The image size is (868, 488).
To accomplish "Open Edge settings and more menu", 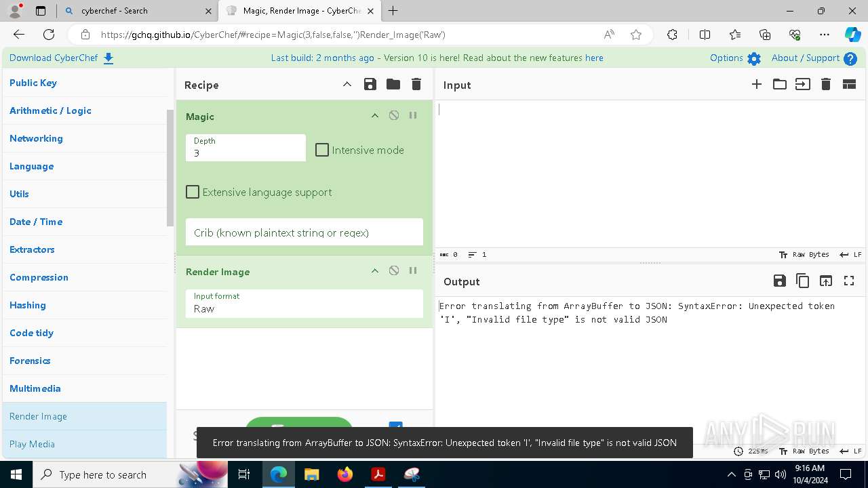I will (825, 35).
